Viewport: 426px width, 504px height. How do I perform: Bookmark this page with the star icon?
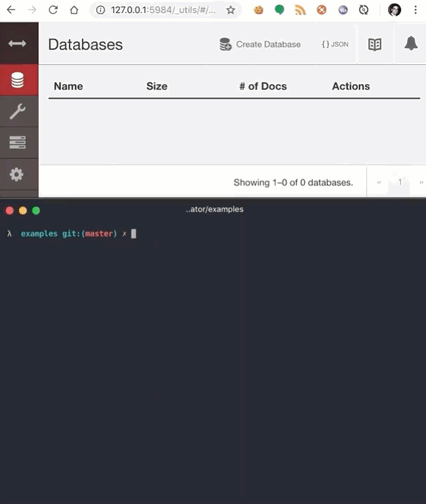click(x=230, y=10)
